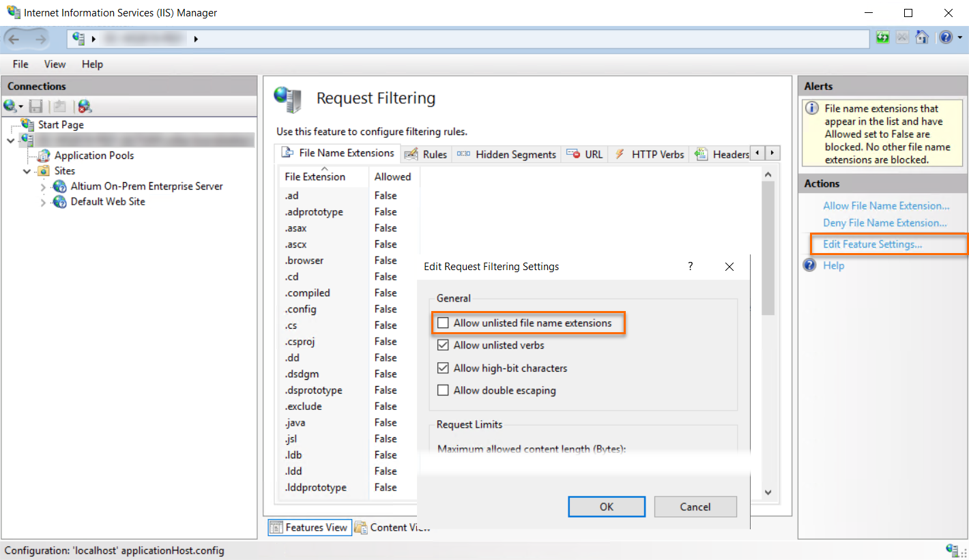The width and height of the screenshot is (969, 560).
Task: Switch to the Headers tab
Action: coord(721,154)
